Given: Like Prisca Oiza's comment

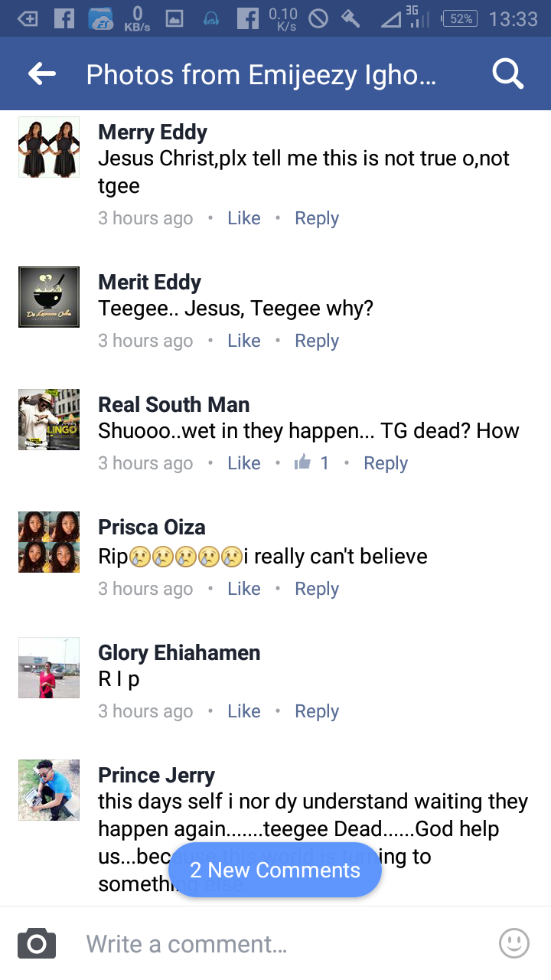Looking at the screenshot, I should pyautogui.click(x=244, y=589).
